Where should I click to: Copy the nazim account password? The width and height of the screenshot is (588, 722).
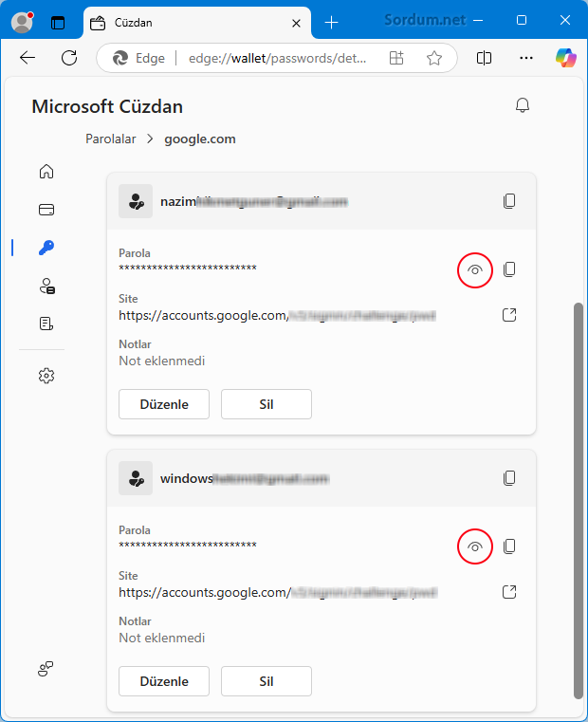pyautogui.click(x=509, y=269)
